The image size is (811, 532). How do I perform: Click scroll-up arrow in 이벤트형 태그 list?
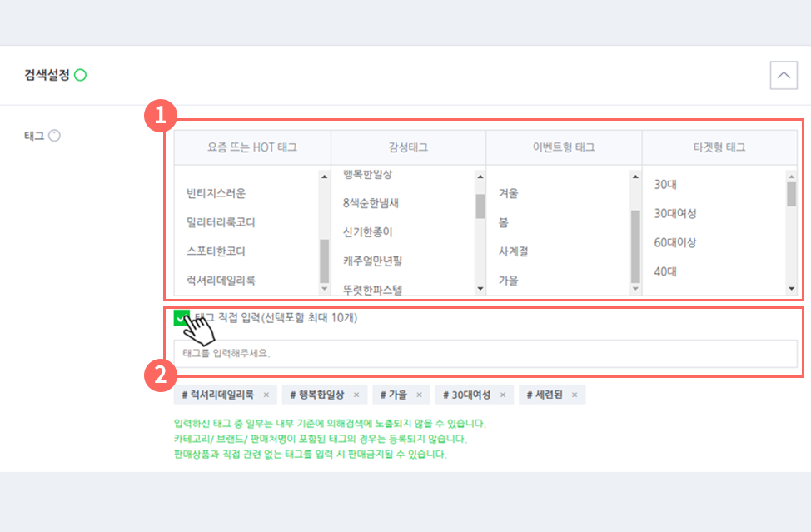(x=635, y=177)
